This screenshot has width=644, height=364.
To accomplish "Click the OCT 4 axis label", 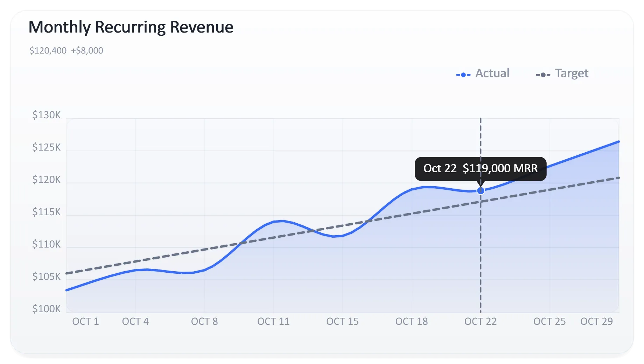I will (135, 321).
